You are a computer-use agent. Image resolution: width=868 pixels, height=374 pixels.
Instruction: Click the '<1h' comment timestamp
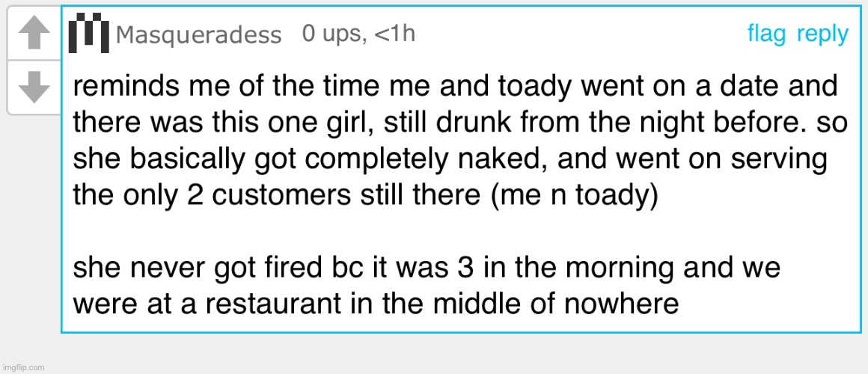coord(394,34)
